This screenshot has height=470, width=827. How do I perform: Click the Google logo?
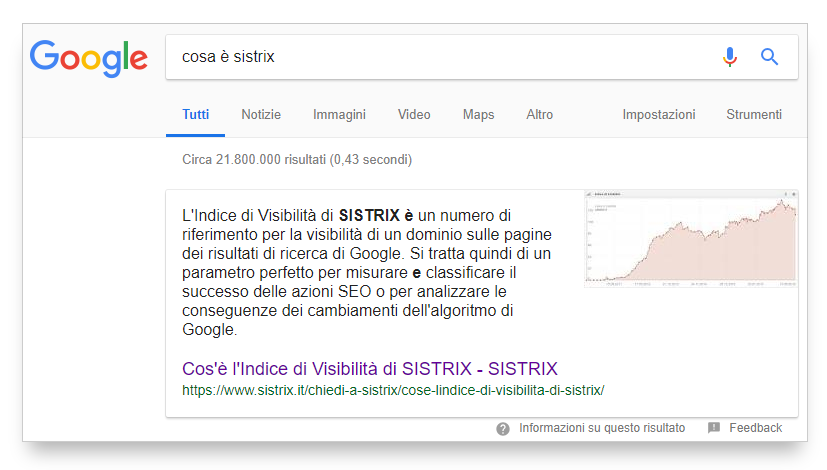(x=88, y=57)
